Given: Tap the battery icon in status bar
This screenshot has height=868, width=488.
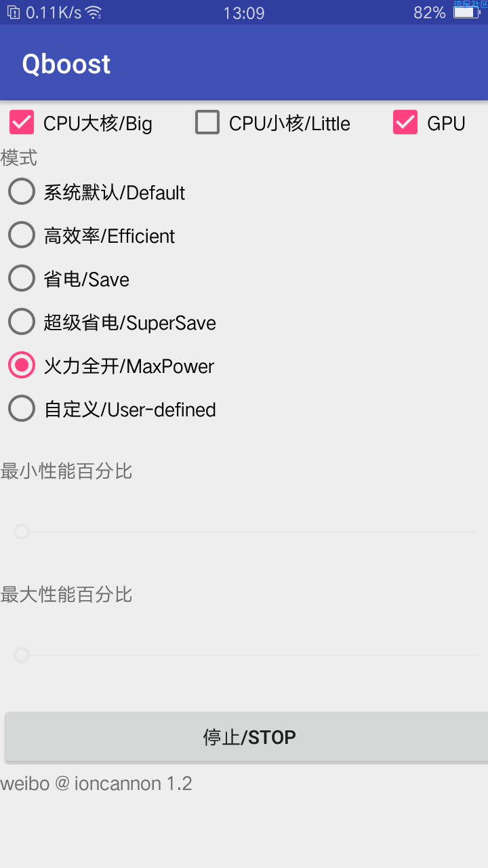Looking at the screenshot, I should coord(466,12).
